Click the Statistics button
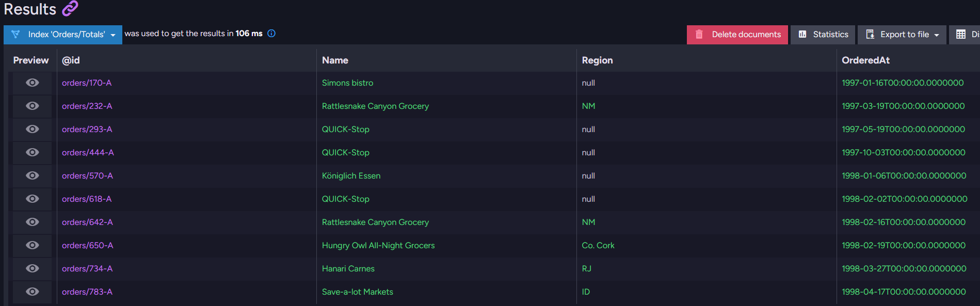The image size is (980, 306). 823,35
